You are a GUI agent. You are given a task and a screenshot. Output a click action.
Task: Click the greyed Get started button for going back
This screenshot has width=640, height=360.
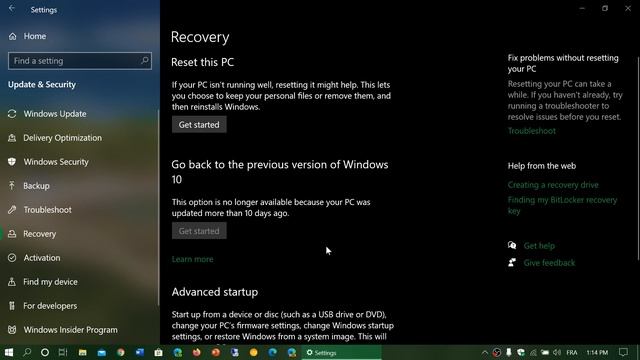tap(199, 231)
